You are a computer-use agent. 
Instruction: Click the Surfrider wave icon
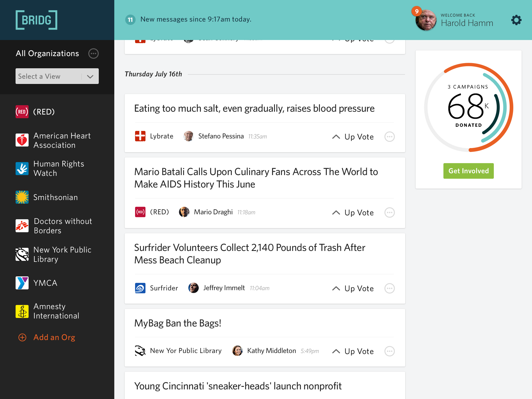click(140, 288)
